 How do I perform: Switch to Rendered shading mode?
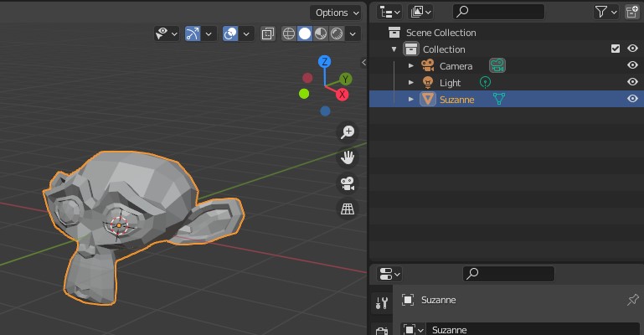337,33
